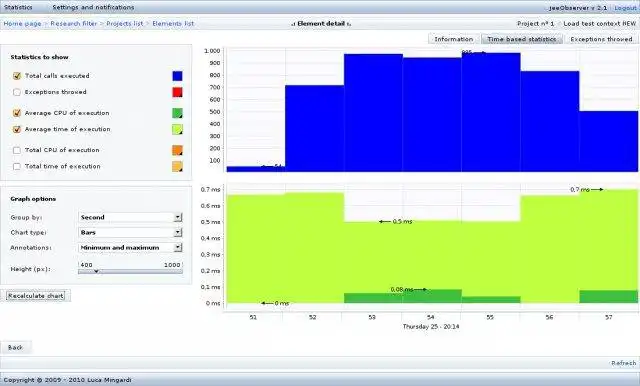Screen dimensions: 640x386
Task: Click the Recalculate chart button
Action: click(36, 296)
